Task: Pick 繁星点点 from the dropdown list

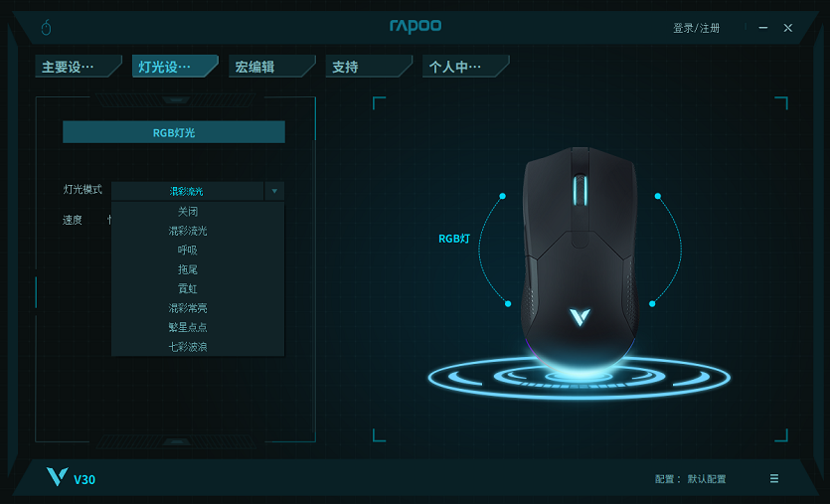Action: tap(188, 328)
